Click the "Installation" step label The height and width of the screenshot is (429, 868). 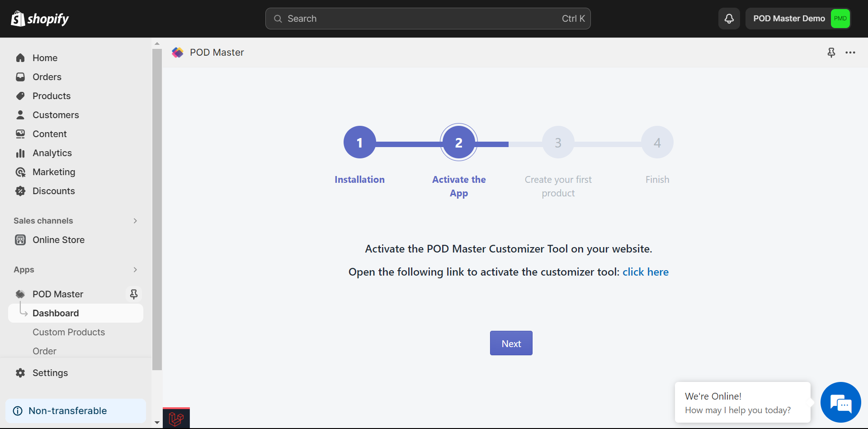pyautogui.click(x=359, y=180)
